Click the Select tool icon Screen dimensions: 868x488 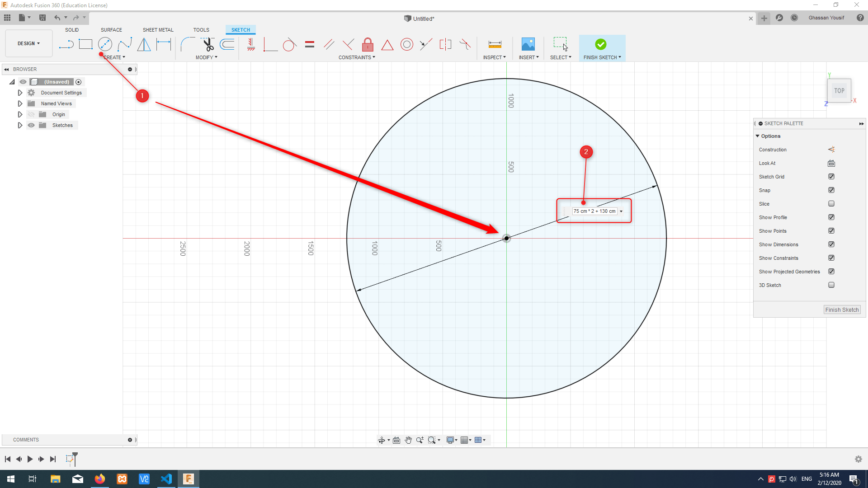[561, 44]
